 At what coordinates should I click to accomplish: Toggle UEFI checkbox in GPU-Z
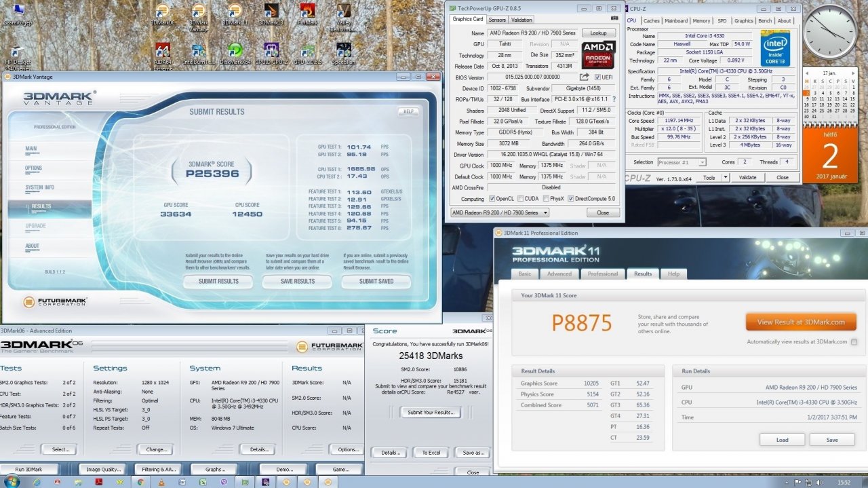pyautogui.click(x=597, y=77)
